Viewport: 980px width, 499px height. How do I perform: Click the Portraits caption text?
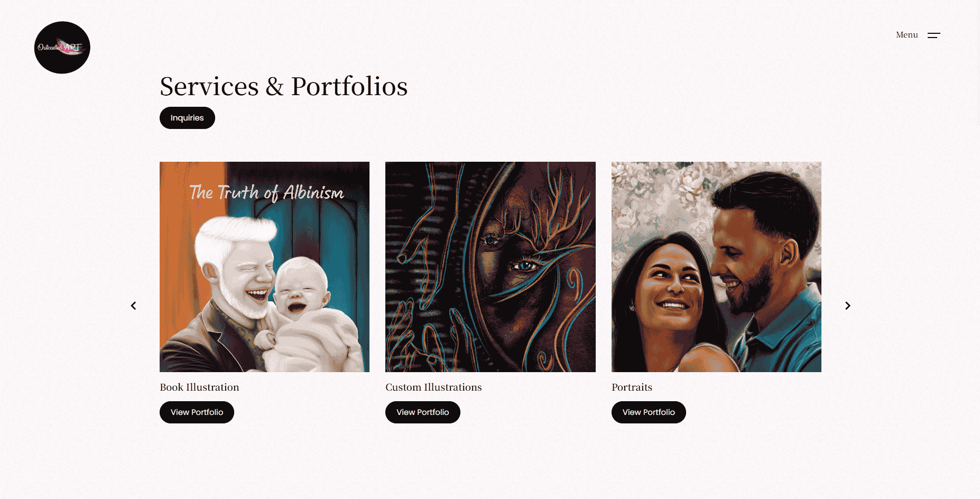632,387
